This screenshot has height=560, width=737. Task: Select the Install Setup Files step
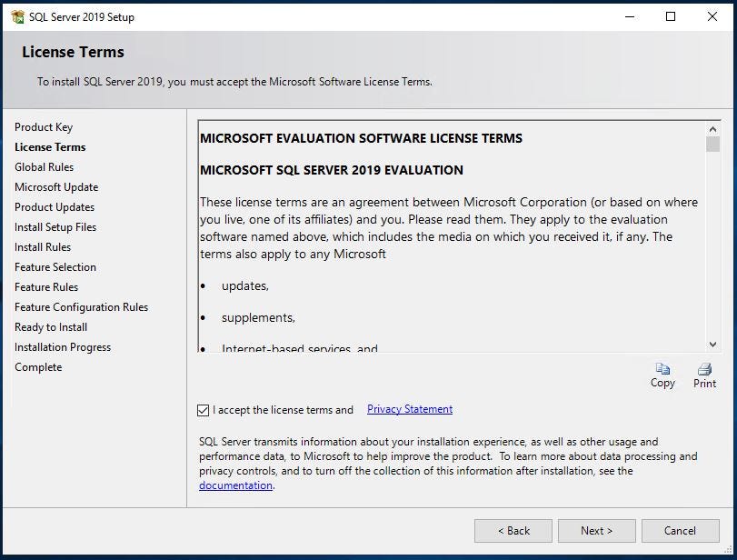(55, 227)
